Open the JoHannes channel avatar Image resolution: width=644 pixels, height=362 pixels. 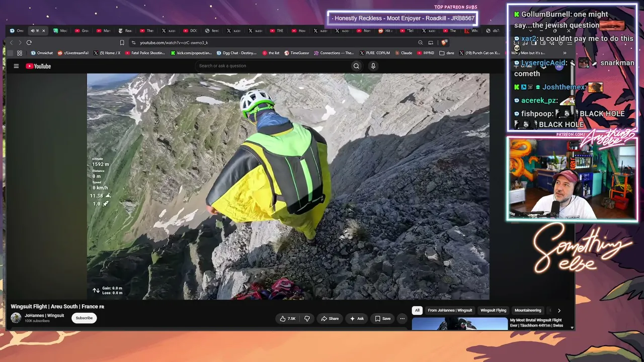coord(16,318)
